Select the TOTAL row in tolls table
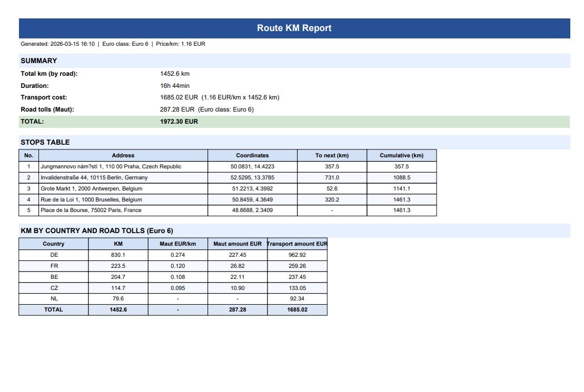The width and height of the screenshot is (584, 392). 54,310
